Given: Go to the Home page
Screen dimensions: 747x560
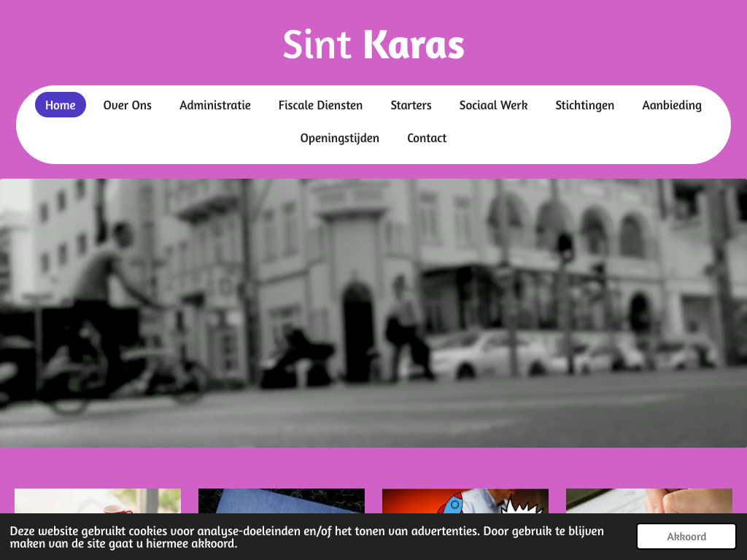Looking at the screenshot, I should 61,105.
